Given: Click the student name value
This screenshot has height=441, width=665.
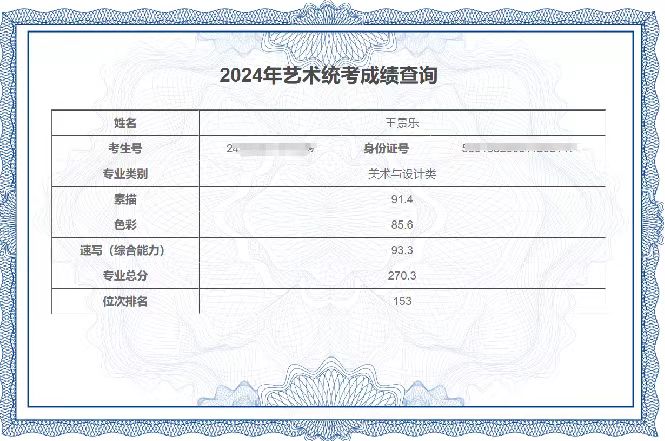Looking at the screenshot, I should [402, 123].
